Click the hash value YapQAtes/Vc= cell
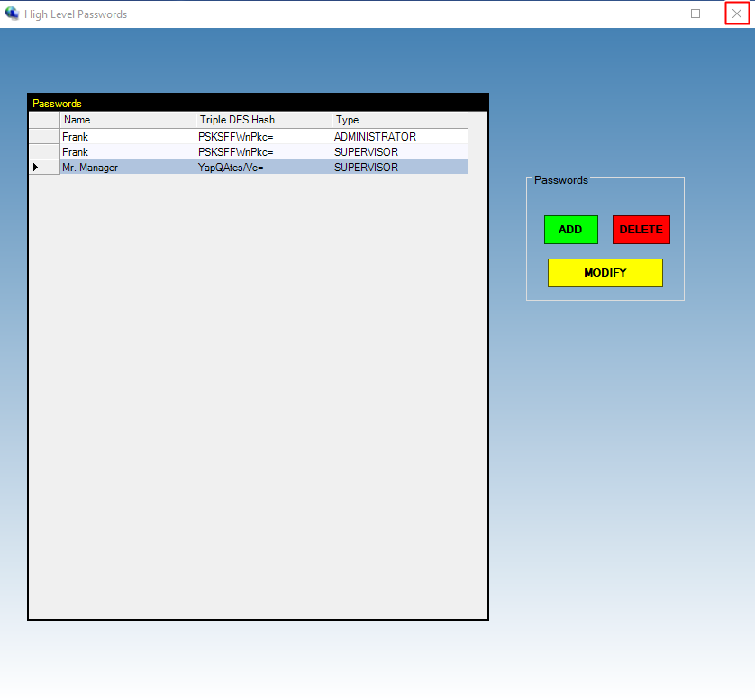 263,167
